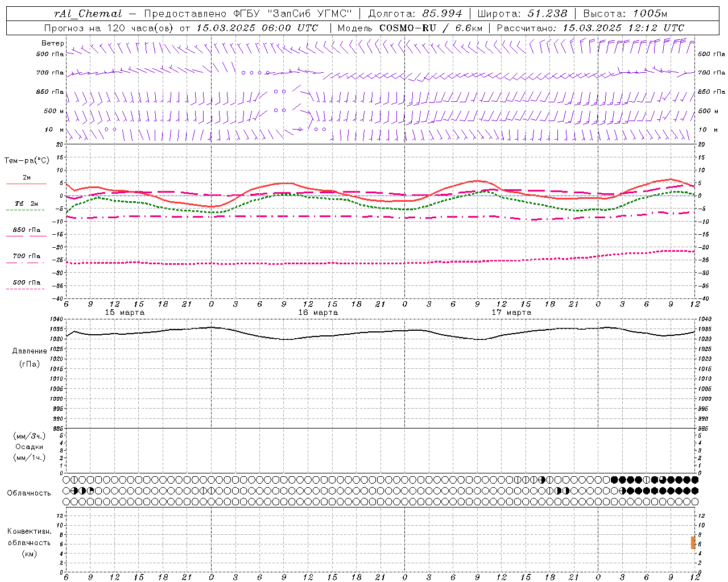Screen dimensions: 728x582
Task: Click the Ветер wind panel label
Action: tap(53, 43)
